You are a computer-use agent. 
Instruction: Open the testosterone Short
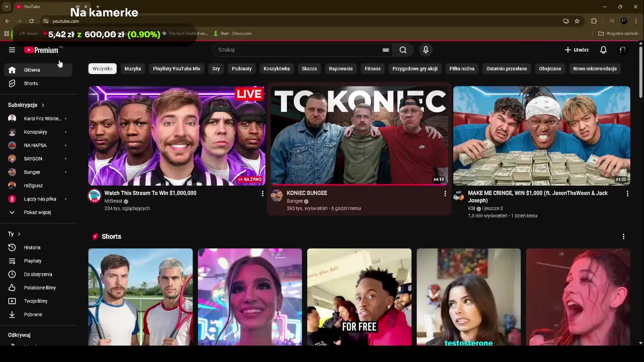pos(468,297)
